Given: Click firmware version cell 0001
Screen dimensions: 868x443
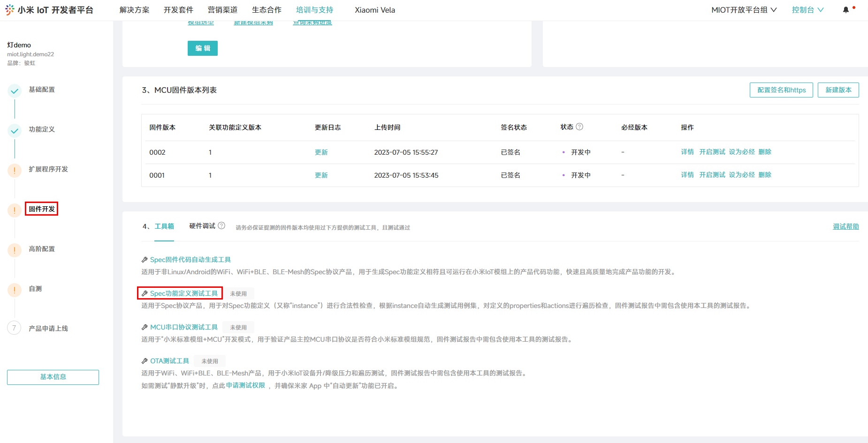Looking at the screenshot, I should pos(157,175).
